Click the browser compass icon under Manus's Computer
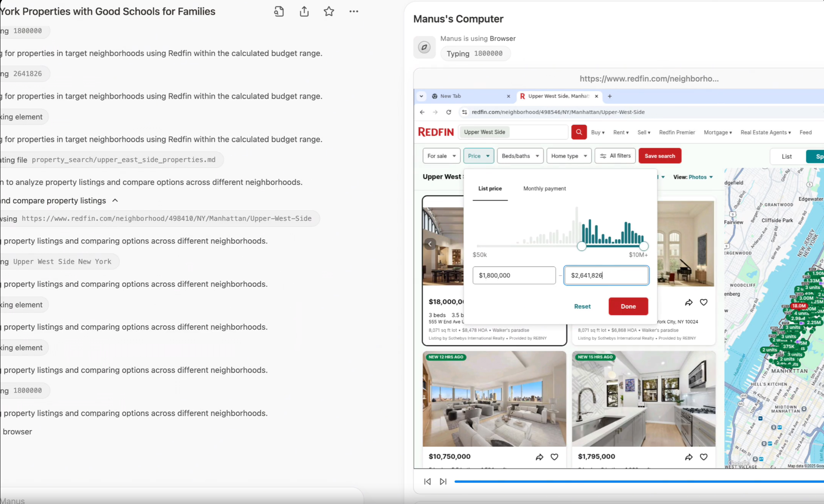 (424, 47)
